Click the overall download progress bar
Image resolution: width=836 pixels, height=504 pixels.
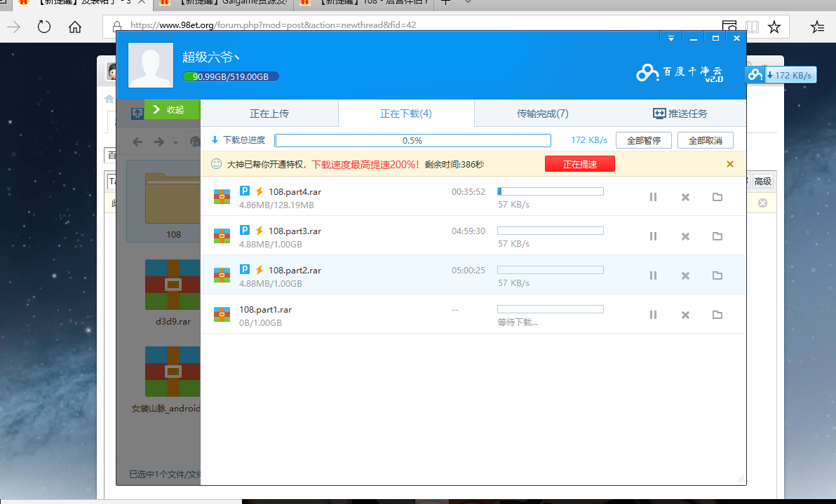(412, 140)
